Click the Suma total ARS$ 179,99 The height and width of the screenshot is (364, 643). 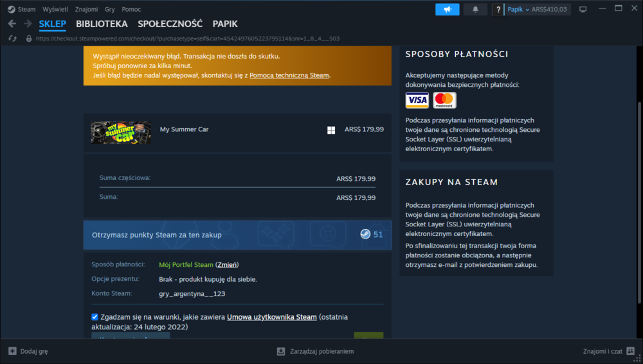(356, 198)
